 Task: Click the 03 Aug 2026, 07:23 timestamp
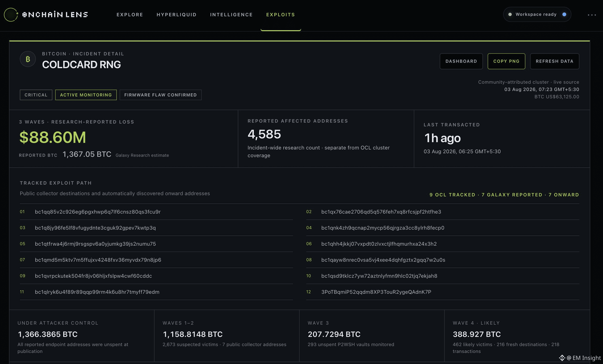542,89
